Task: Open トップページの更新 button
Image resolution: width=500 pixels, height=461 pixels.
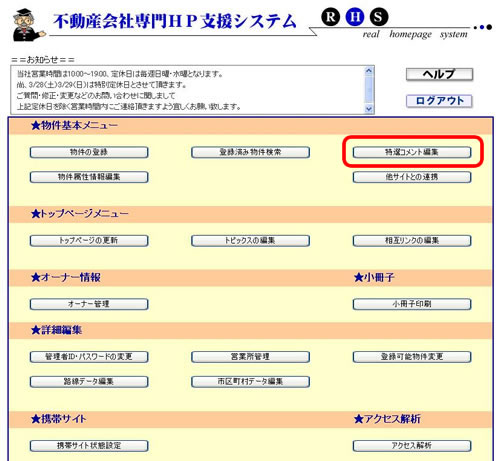Action: (x=89, y=241)
